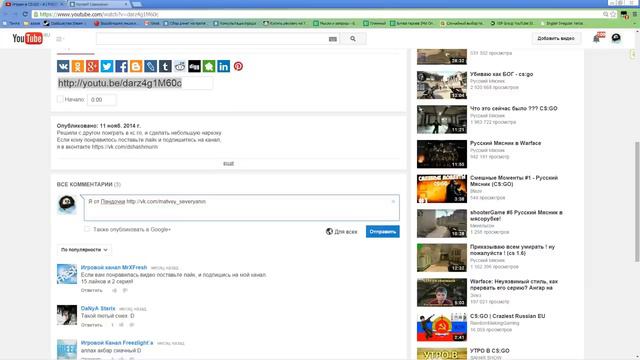Viewport: 640px width, 360px height.
Task: Switch to the second browser tab
Action: point(99,4)
